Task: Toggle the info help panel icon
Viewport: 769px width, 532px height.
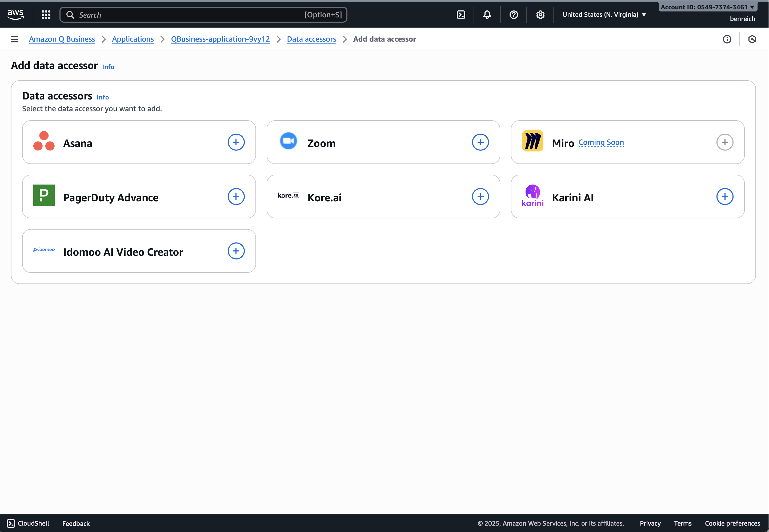Action: (x=727, y=39)
